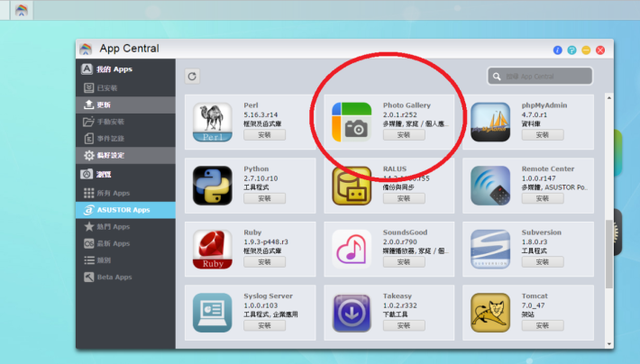Click the "Tomcat" app name

tap(535, 296)
